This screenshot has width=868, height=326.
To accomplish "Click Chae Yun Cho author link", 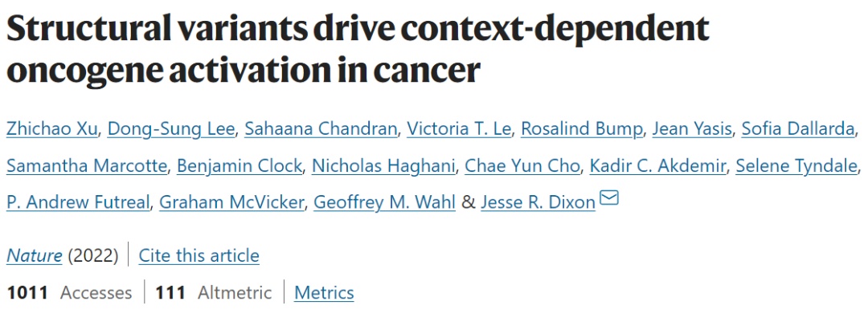I will point(522,165).
